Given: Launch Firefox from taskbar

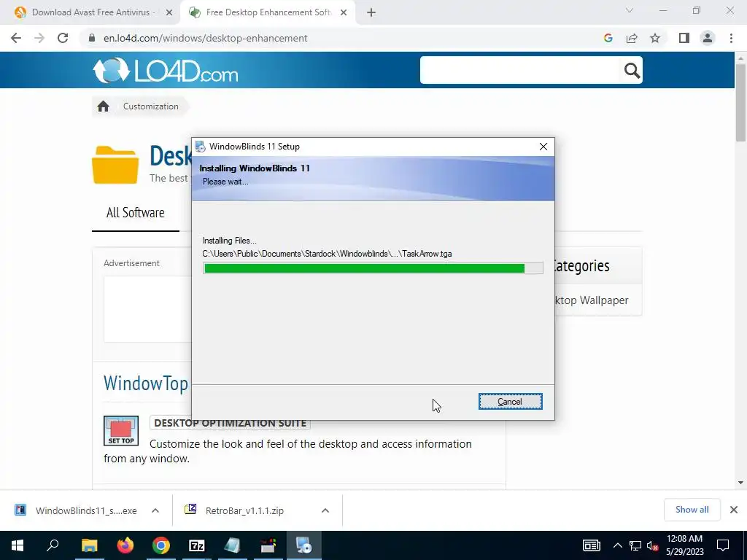Looking at the screenshot, I should pos(125,545).
